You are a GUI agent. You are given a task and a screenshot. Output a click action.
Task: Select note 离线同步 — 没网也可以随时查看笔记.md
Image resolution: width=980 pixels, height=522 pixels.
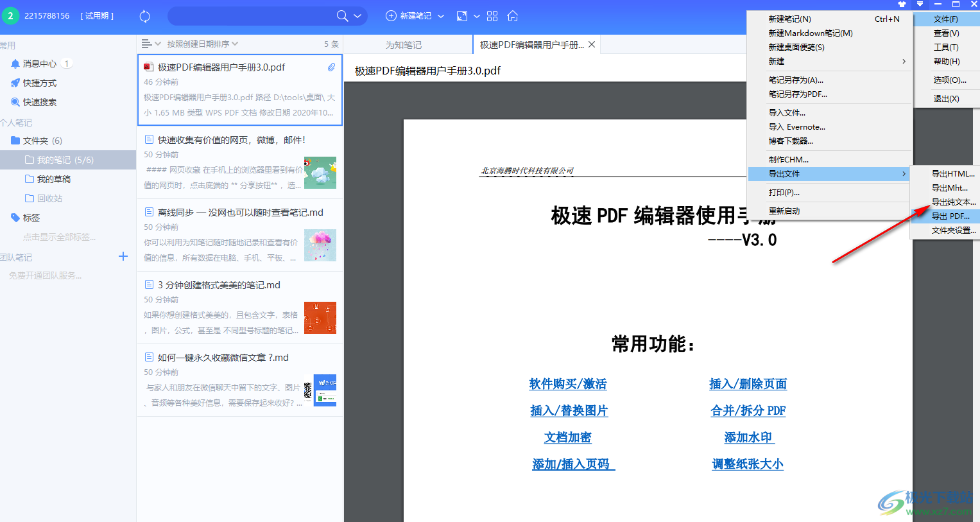[240, 236]
